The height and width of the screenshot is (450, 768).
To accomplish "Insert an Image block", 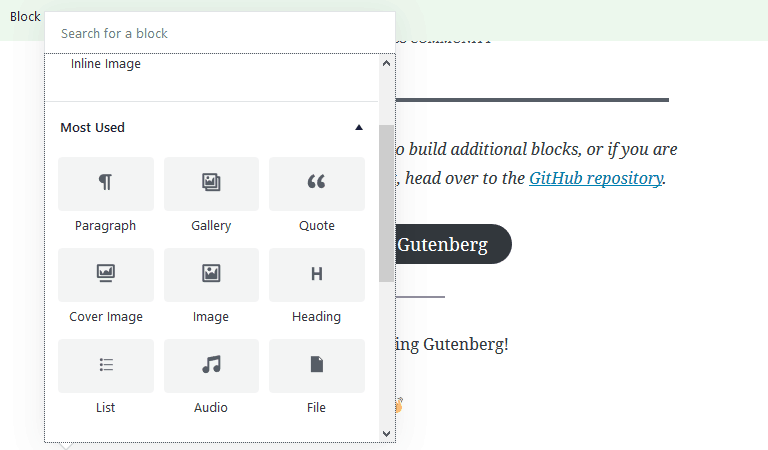I will [211, 287].
